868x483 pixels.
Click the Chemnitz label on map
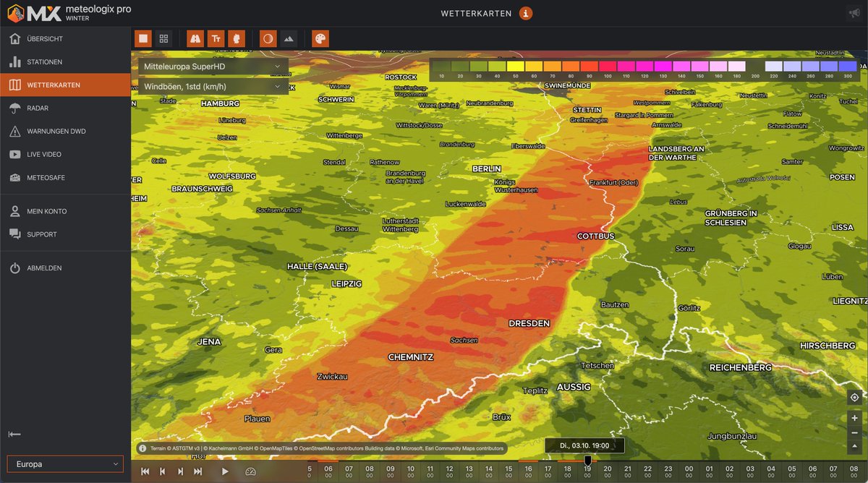pos(410,357)
